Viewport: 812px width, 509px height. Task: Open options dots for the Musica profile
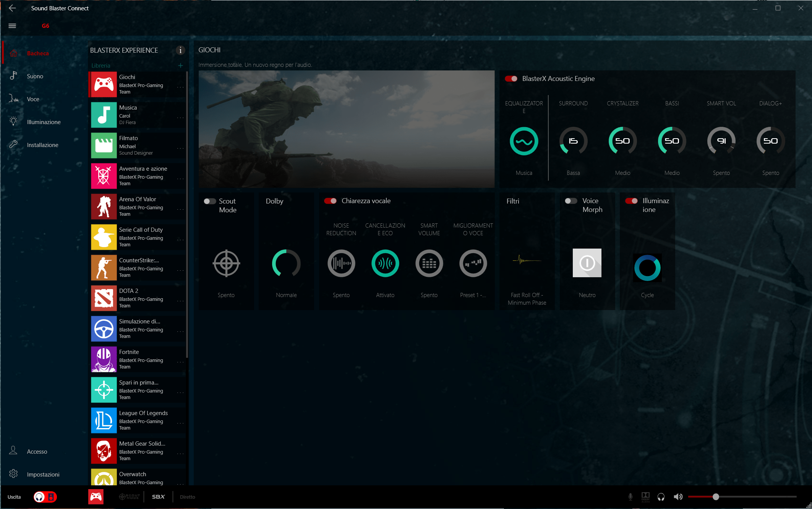click(180, 117)
